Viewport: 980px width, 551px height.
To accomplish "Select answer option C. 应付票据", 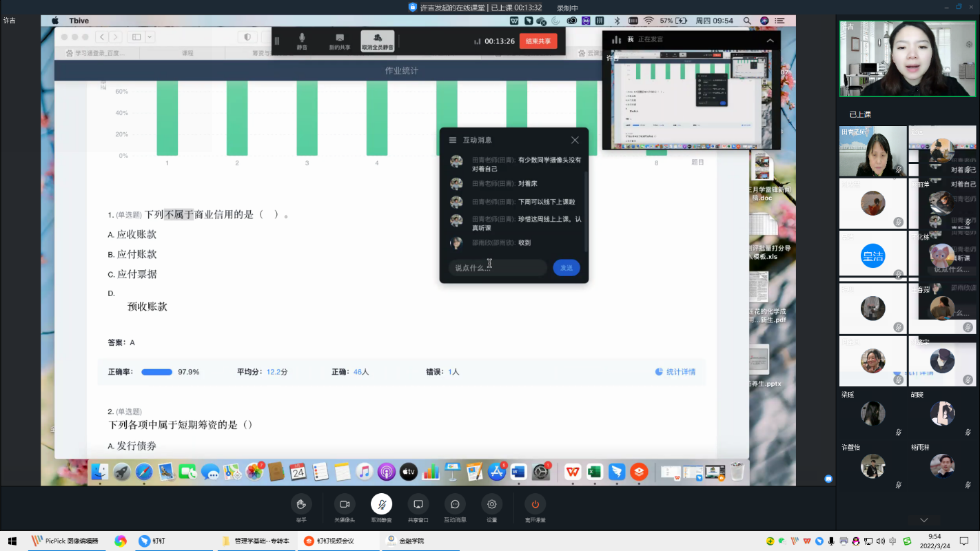I will click(132, 274).
